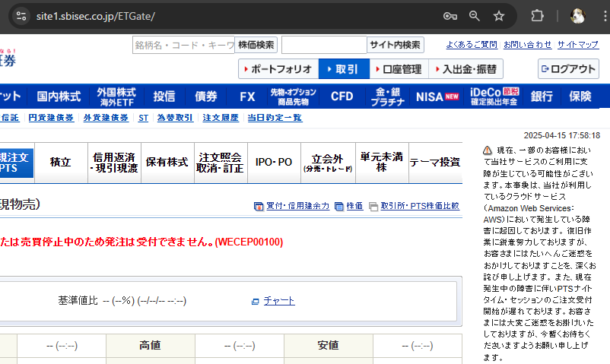Viewport: 610px width, 364px height.
Task: Click the site search input field
Action: coord(324,45)
